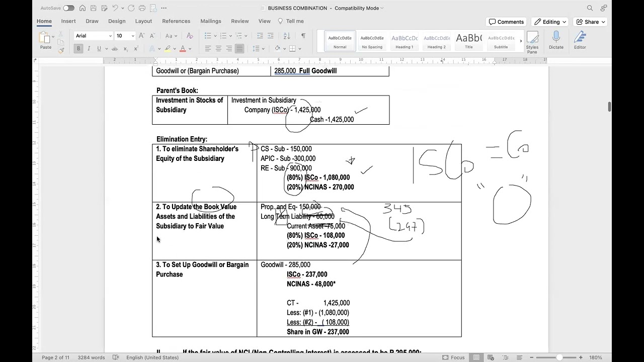
Task: Click the Comments button
Action: 506,22
